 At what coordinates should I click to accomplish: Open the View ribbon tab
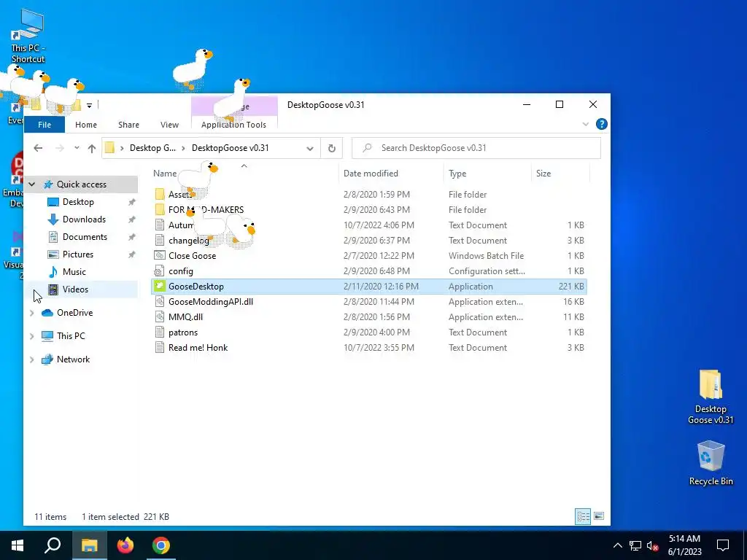pyautogui.click(x=169, y=125)
